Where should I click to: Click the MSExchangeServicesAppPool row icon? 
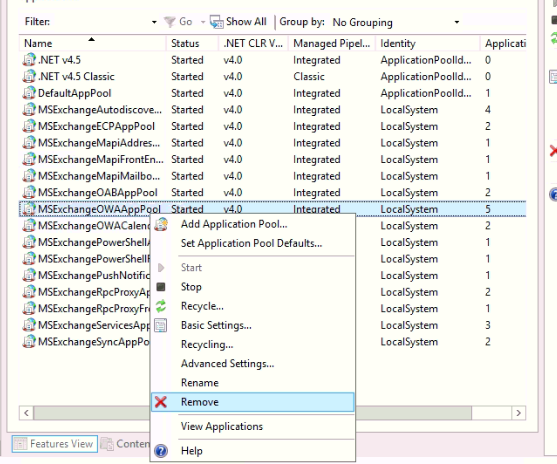click(29, 325)
